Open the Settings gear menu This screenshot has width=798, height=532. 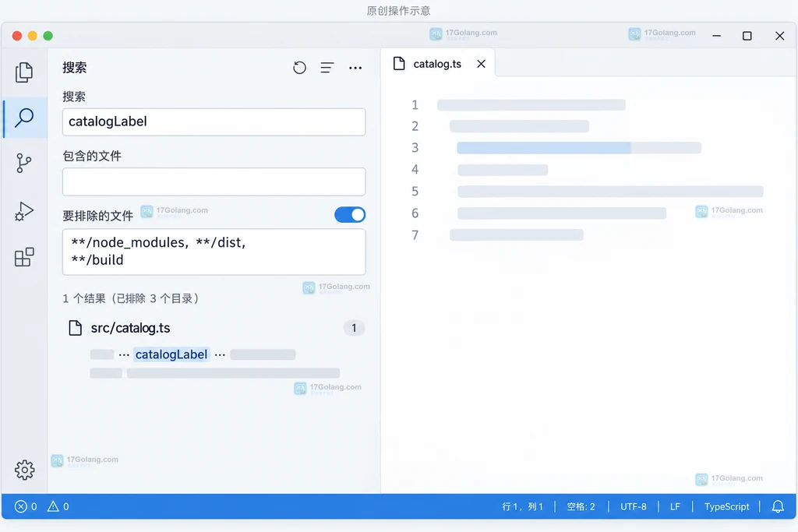24,470
